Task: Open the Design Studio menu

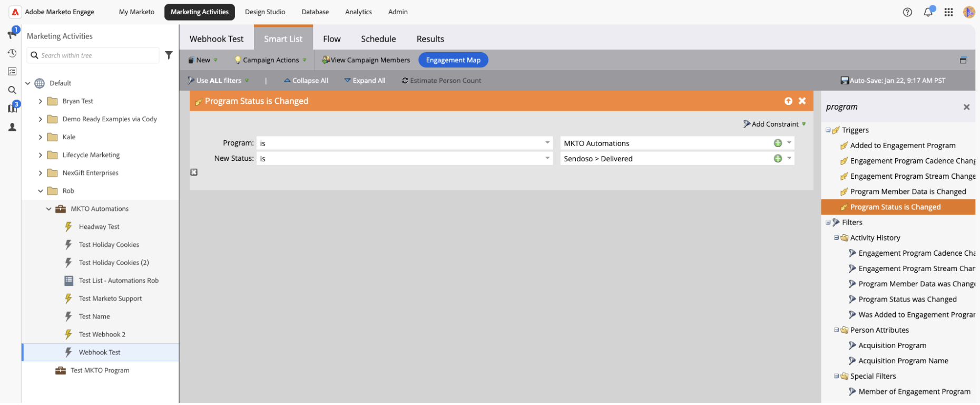Action: [x=265, y=12]
